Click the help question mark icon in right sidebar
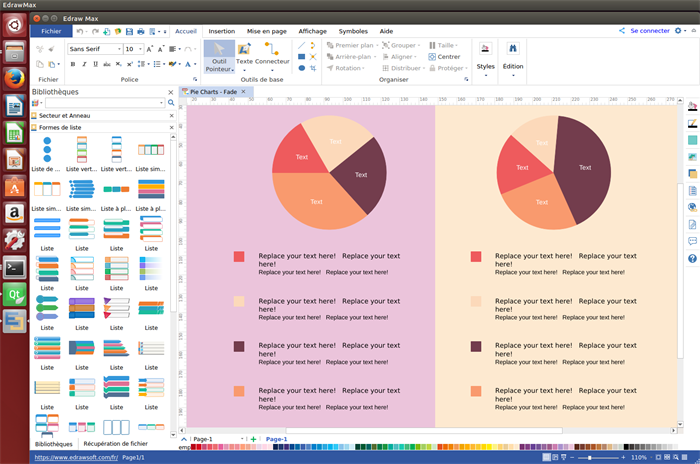This screenshot has width=700, height=464. coord(692,259)
